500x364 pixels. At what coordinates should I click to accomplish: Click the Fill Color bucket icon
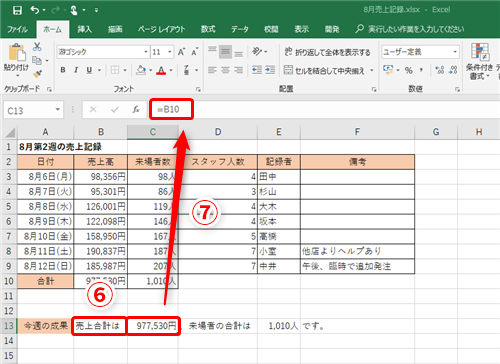coord(141,70)
